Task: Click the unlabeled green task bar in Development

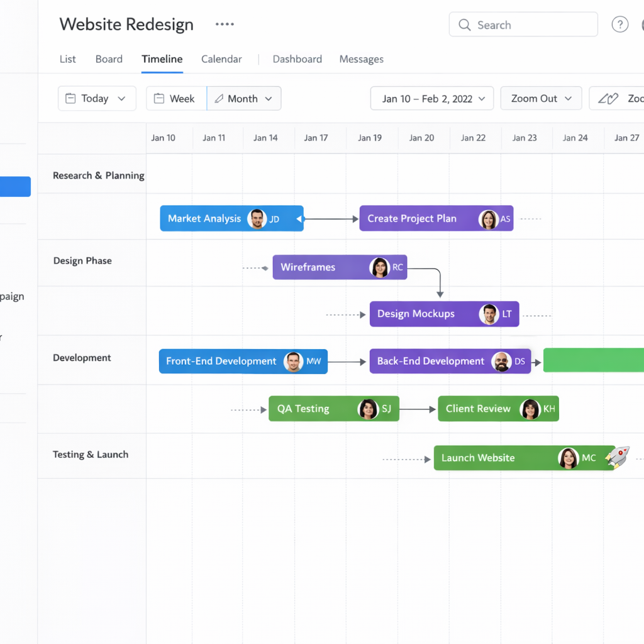Action: point(593,360)
